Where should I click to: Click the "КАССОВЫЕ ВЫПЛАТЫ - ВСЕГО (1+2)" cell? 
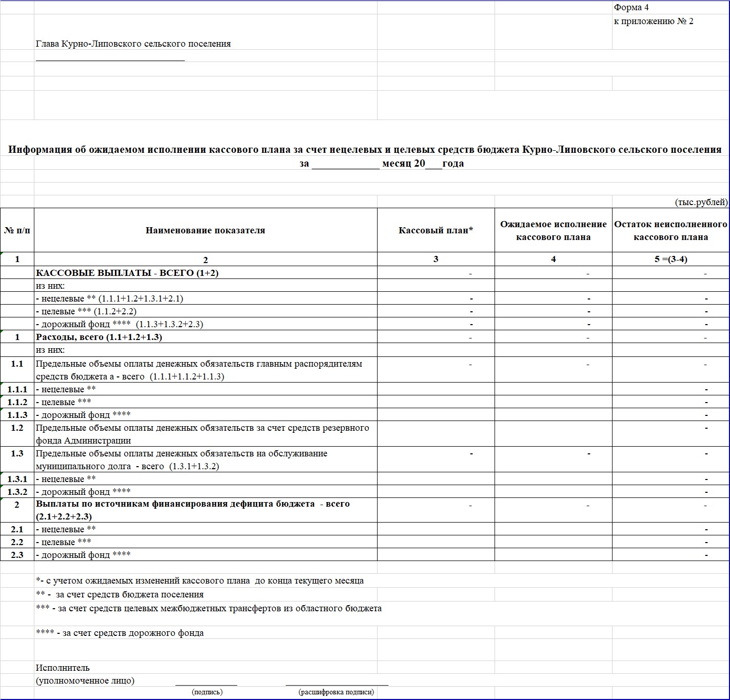[x=127, y=273]
